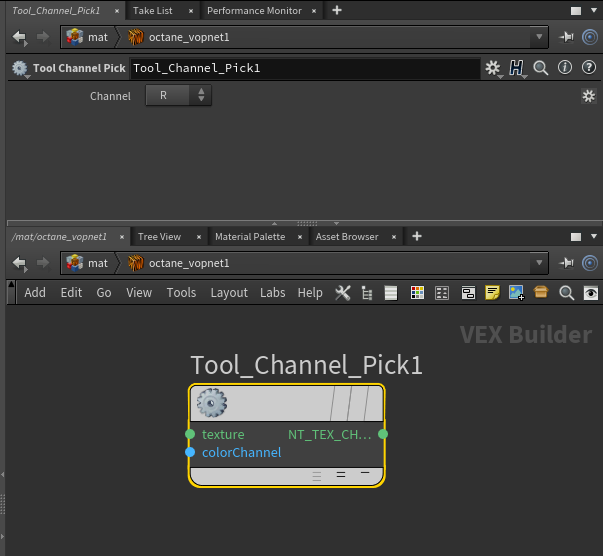Open the Tools menu
Image resolution: width=603 pixels, height=556 pixels.
coord(181,293)
